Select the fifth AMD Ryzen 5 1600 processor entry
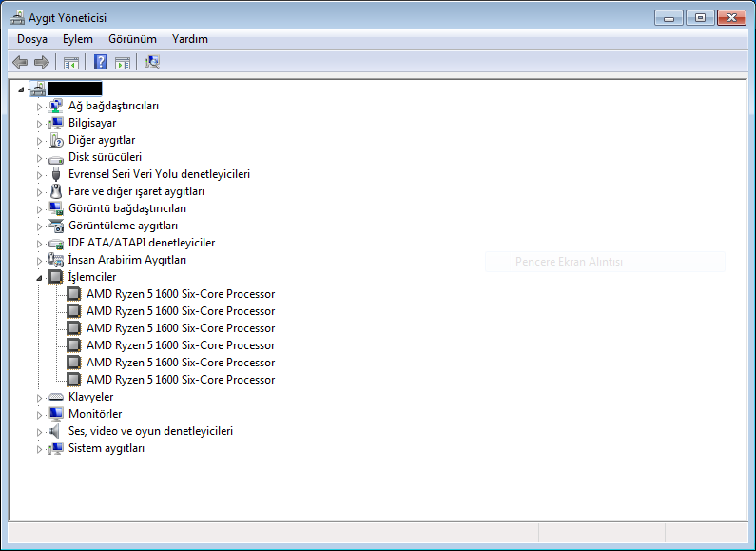 [181, 363]
